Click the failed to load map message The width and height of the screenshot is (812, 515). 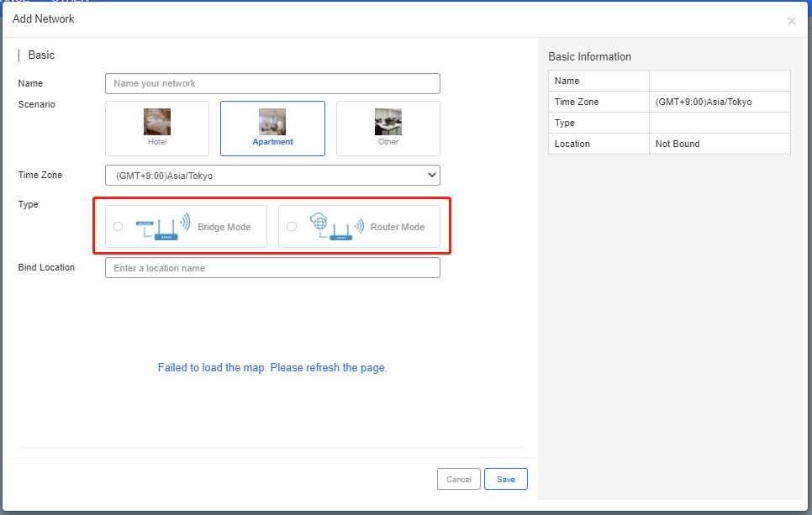click(272, 367)
